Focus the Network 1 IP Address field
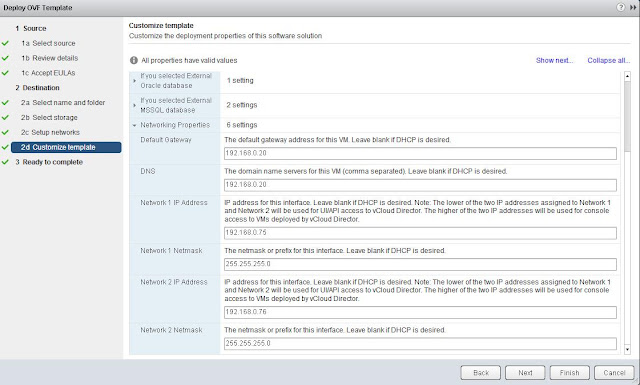This screenshot has height=385, width=640. (x=420, y=233)
